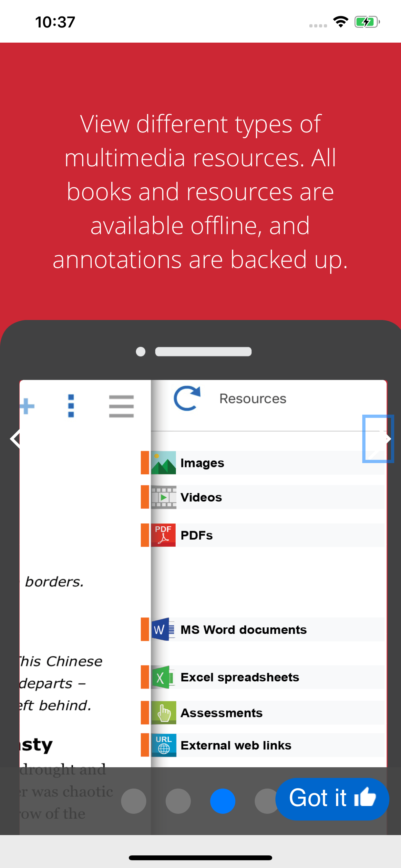Image resolution: width=401 pixels, height=868 pixels.
Task: Click the 'his Chinese' italic text
Action: [x=61, y=661]
